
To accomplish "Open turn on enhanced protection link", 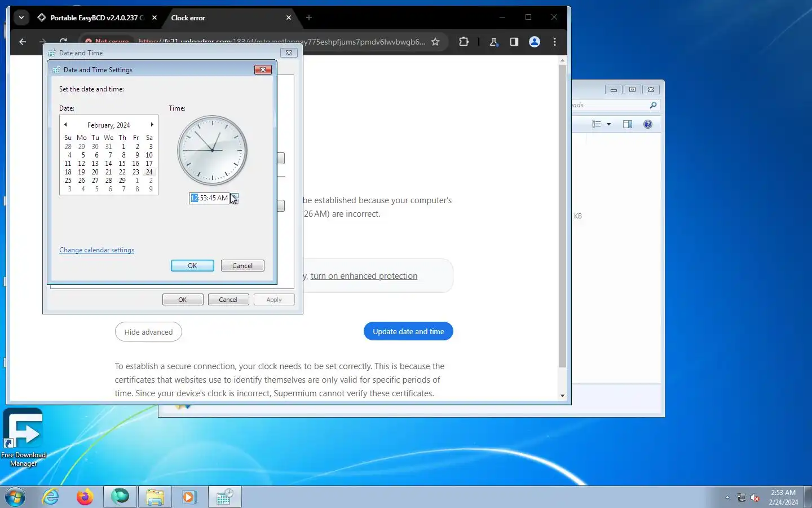I will pyautogui.click(x=364, y=276).
